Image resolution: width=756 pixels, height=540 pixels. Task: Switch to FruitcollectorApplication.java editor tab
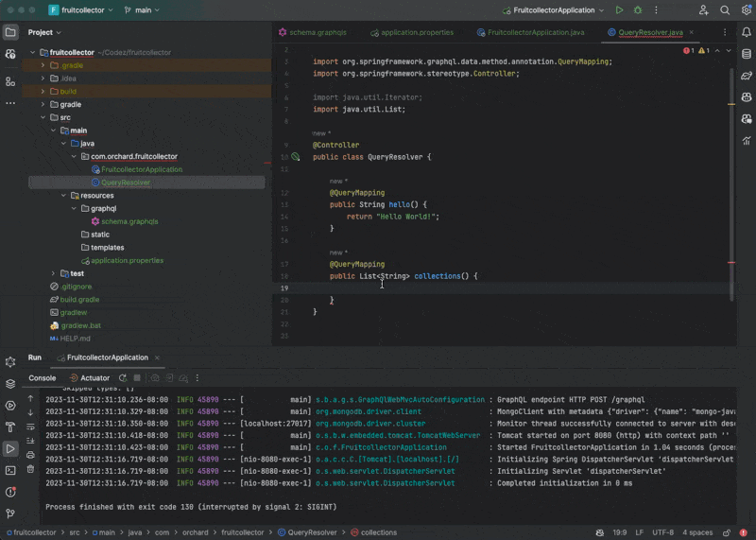(x=530, y=32)
